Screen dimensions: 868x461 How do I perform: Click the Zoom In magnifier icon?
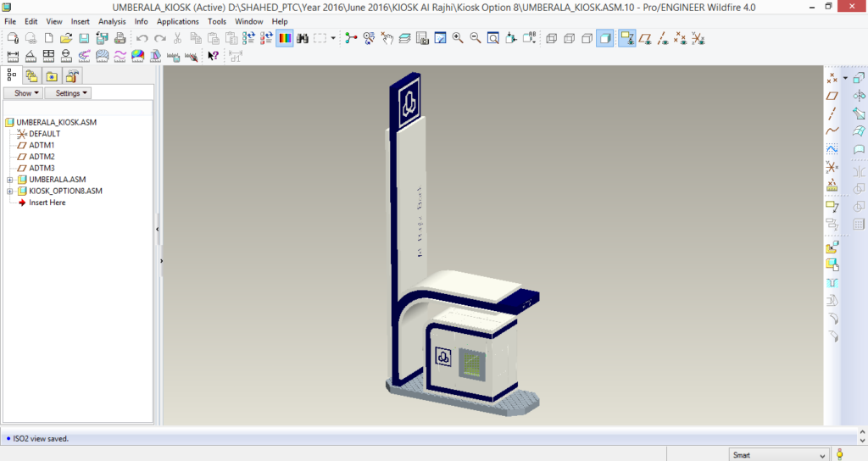click(x=458, y=38)
